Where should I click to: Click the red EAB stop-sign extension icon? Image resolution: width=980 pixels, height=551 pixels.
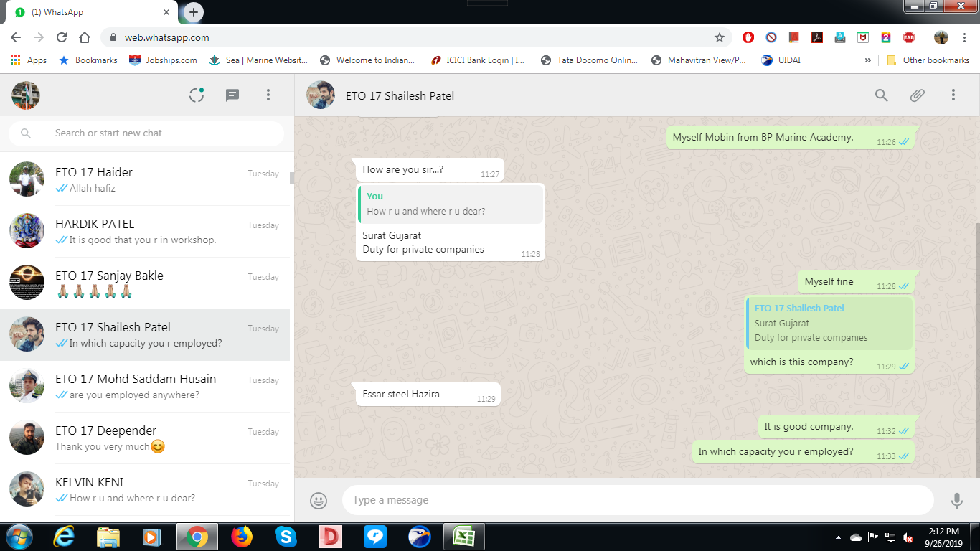(x=909, y=37)
